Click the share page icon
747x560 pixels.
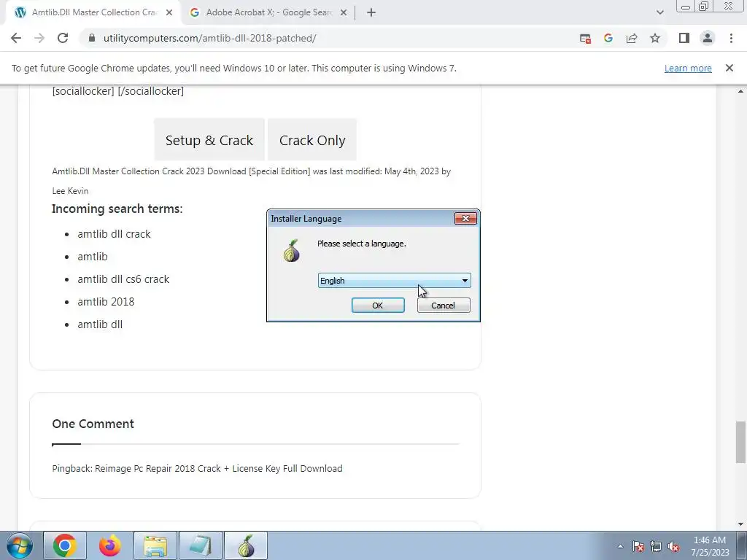click(632, 38)
